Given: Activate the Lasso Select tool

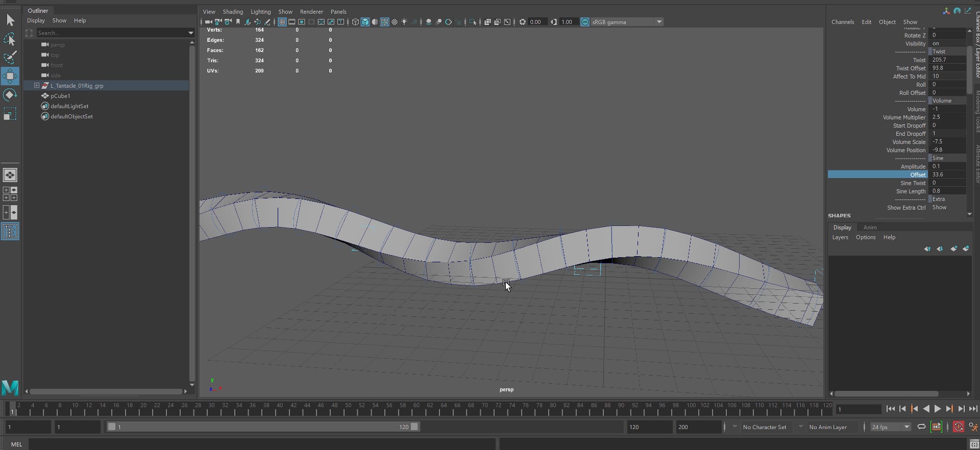Looking at the screenshot, I should click(10, 39).
